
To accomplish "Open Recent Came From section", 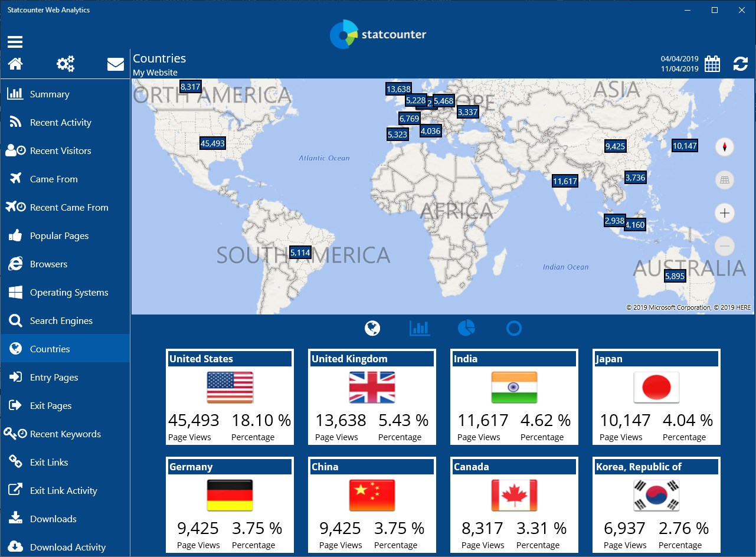I will click(x=65, y=207).
